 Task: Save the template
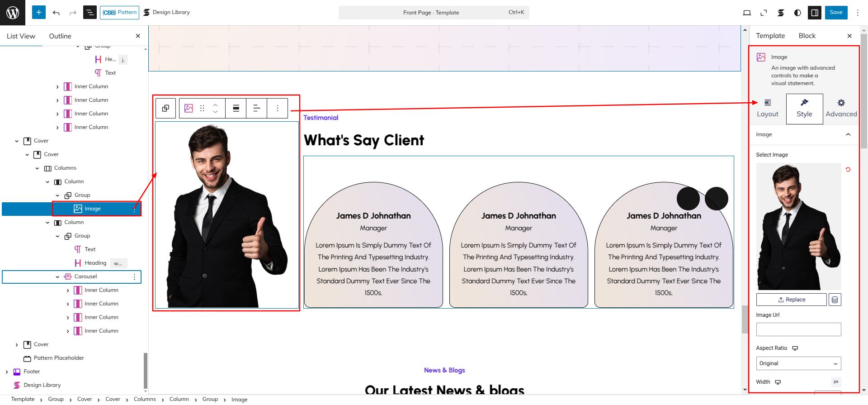836,13
